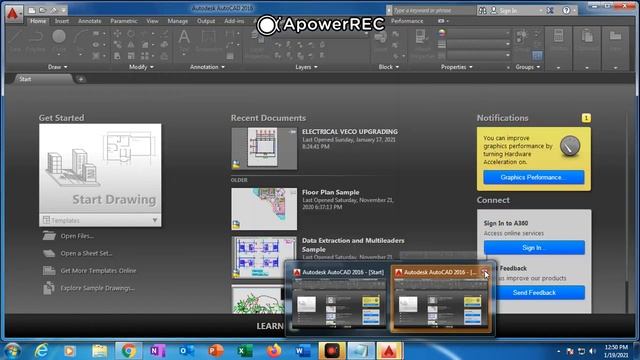640x360 pixels.
Task: Click the AutoCAD taskbar icon
Action: tap(389, 351)
